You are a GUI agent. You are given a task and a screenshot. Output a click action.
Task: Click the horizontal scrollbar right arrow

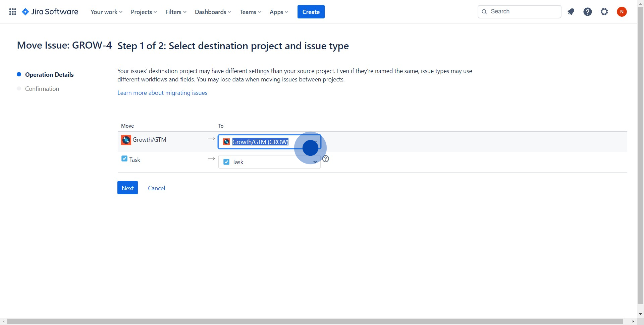point(633,322)
